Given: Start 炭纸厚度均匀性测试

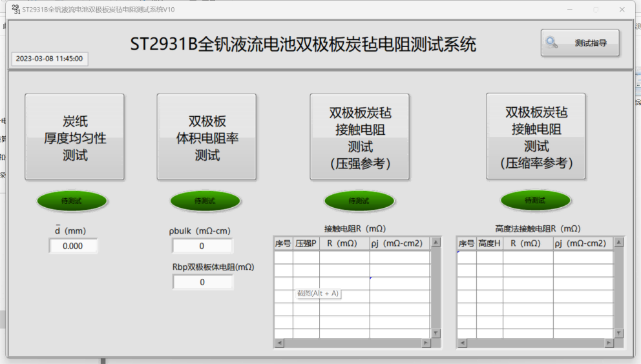Looking at the screenshot, I should pyautogui.click(x=74, y=137).
